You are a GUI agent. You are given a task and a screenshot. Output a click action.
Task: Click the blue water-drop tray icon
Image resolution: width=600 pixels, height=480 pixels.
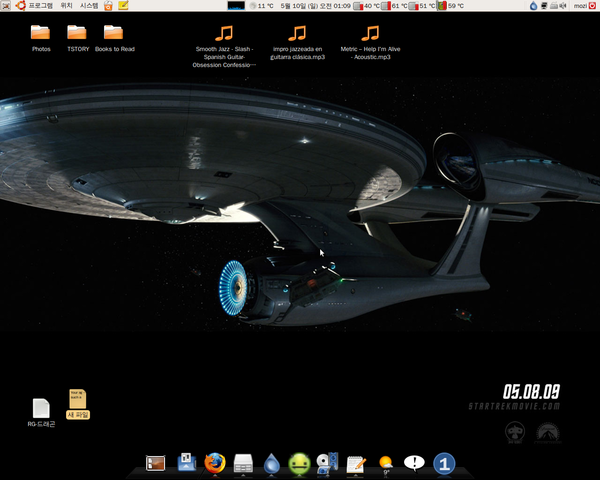pos(533,6)
